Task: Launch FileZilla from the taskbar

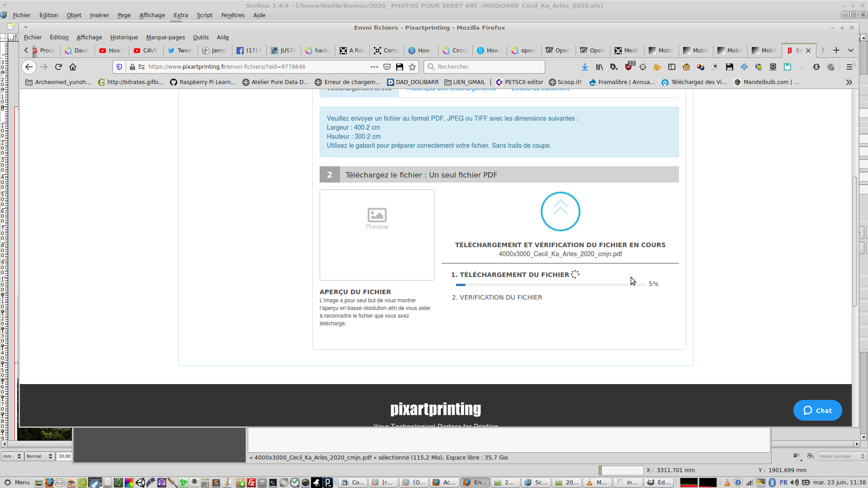Action: (x=251, y=483)
